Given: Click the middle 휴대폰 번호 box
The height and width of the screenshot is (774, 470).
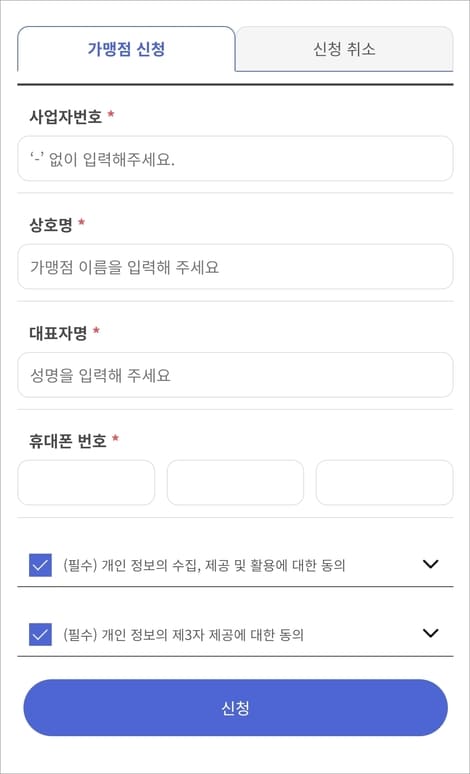Looking at the screenshot, I should (235, 483).
